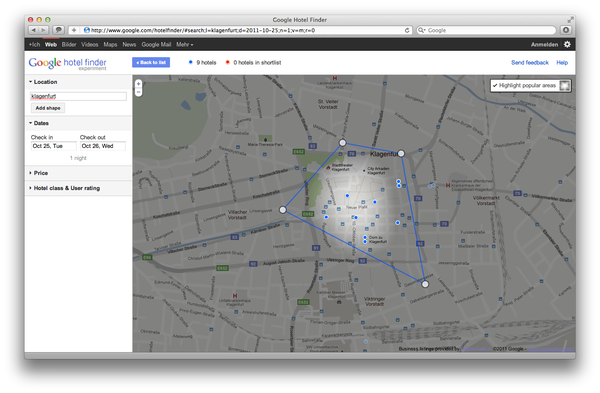Click the Klagenfurt city label on map
Viewport: 600px width, 393px height.
383,154
